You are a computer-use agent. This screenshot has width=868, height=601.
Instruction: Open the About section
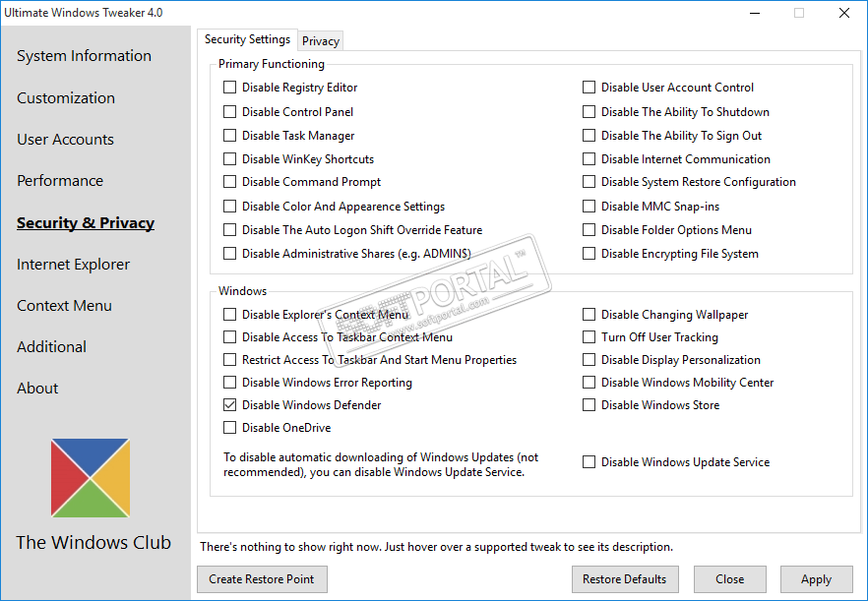(37, 389)
